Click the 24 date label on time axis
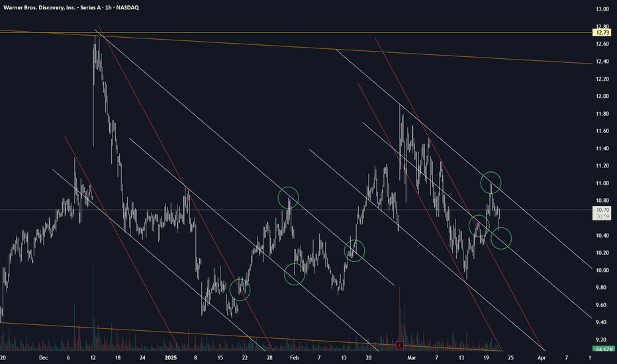The image size is (617, 364). pyautogui.click(x=142, y=357)
